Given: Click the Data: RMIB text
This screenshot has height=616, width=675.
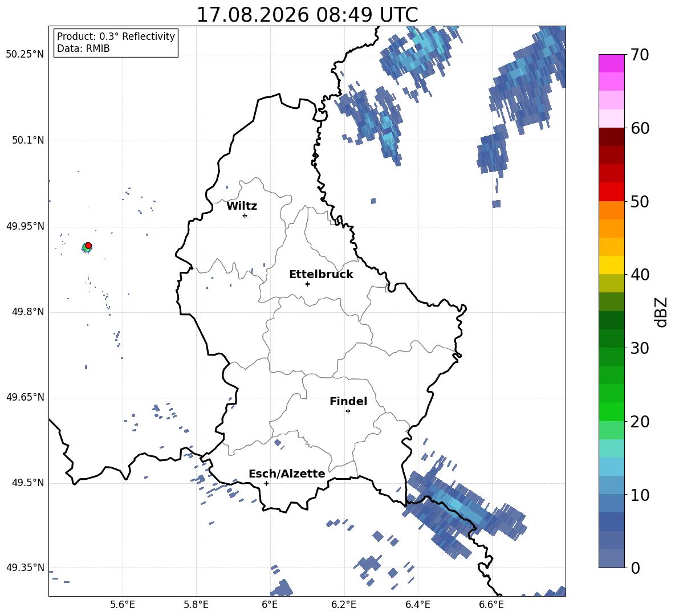Looking at the screenshot, I should click(x=83, y=48).
